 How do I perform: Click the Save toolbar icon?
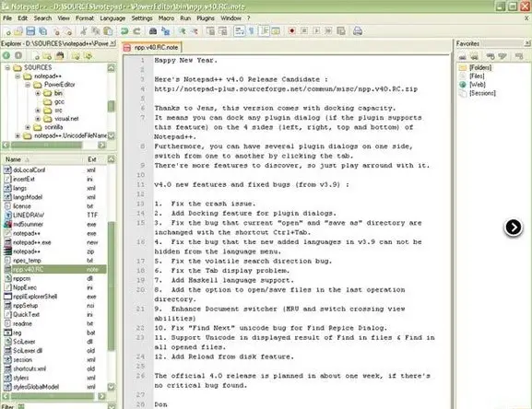(30, 31)
